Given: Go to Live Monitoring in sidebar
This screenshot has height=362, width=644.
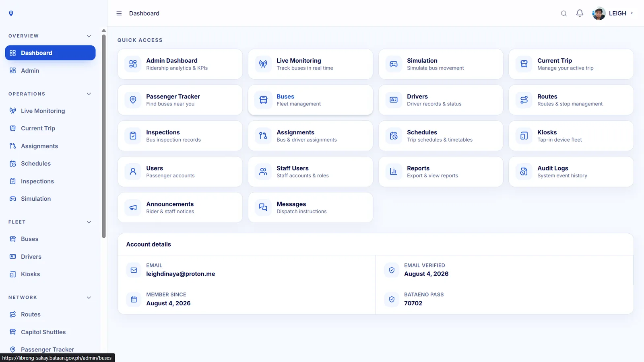Looking at the screenshot, I should coord(50,111).
